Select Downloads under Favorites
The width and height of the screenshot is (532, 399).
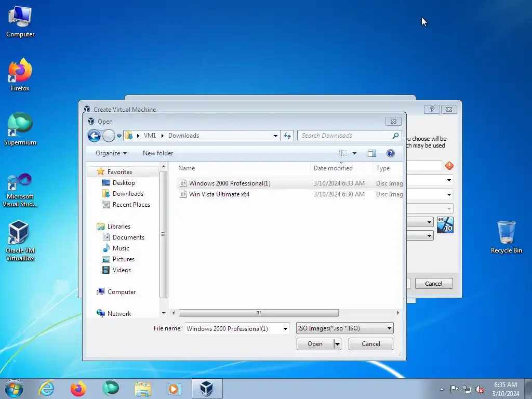point(128,194)
